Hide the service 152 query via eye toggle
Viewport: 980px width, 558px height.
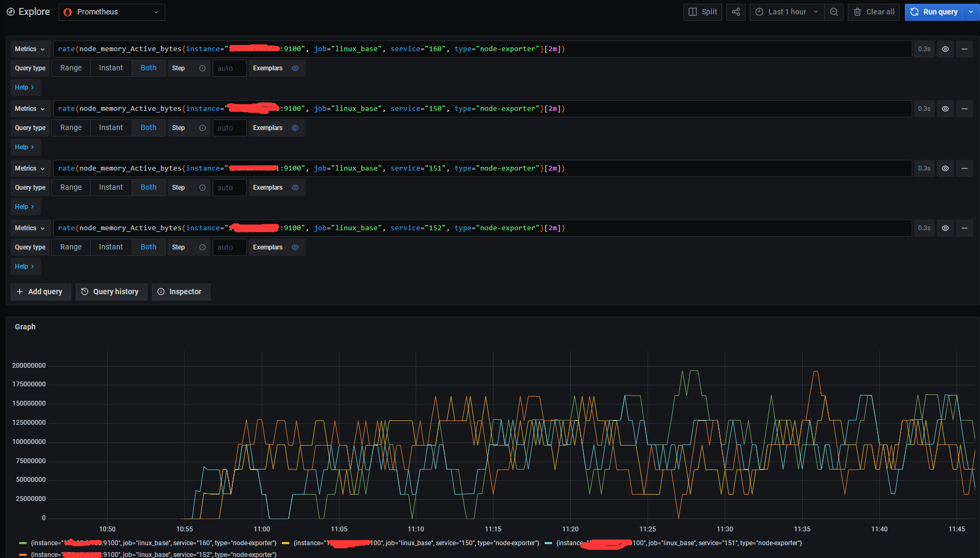point(945,228)
